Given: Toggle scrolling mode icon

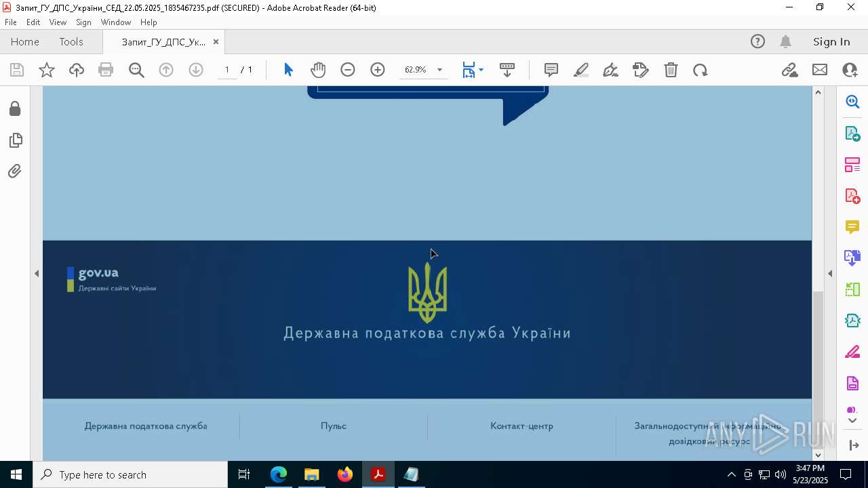Looking at the screenshot, I should (x=507, y=70).
